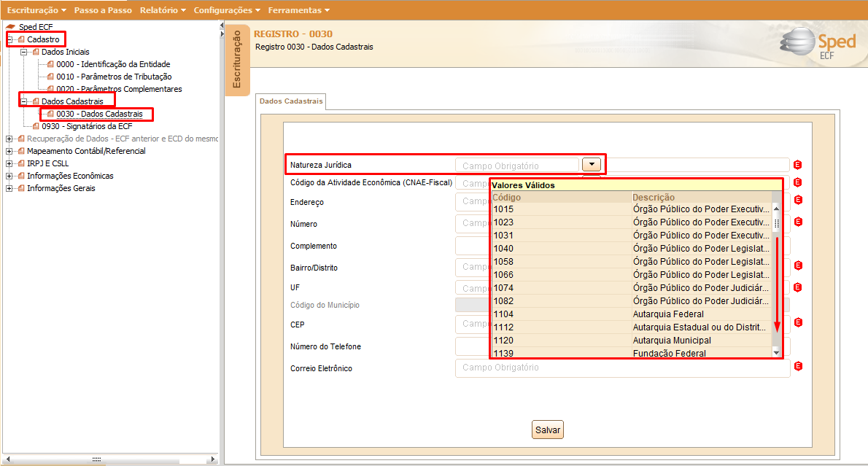The image size is (868, 466).
Task: Expand Informações Econômicas tree node
Action: (x=9, y=176)
